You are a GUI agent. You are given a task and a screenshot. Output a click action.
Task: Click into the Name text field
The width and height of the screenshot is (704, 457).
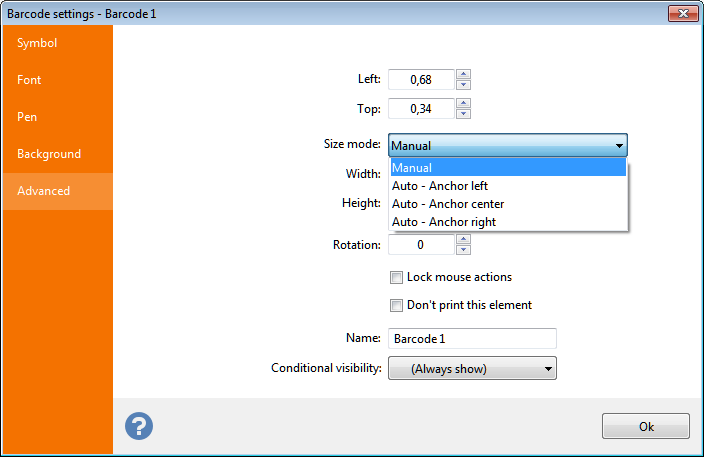(471, 339)
